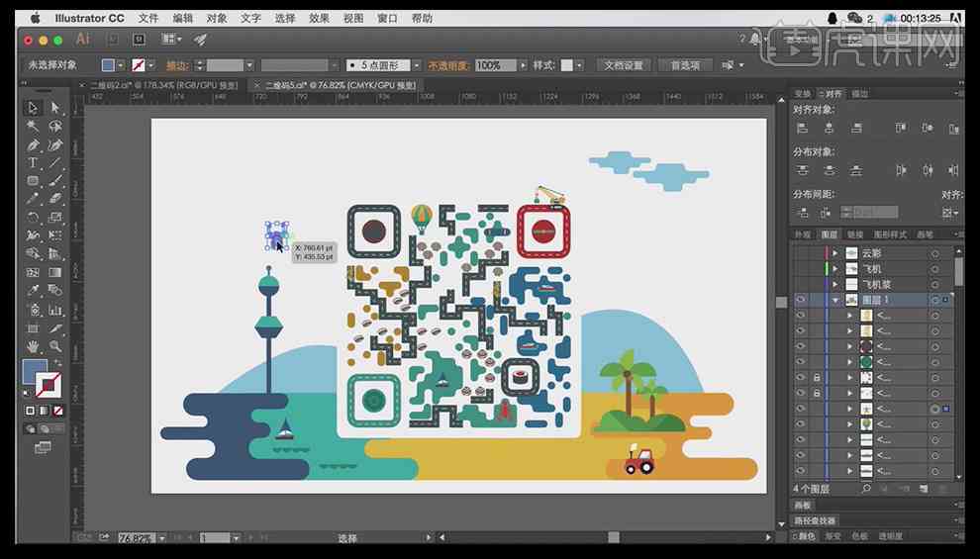This screenshot has width=980, height=559.
Task: Click the horizontal align center icon
Action: pyautogui.click(x=830, y=128)
